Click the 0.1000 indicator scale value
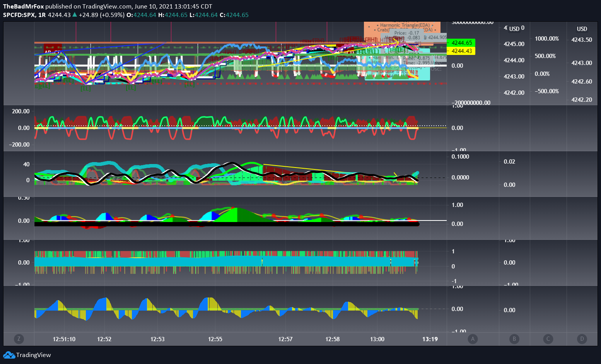Image resolution: width=601 pixels, height=364 pixels. click(x=460, y=157)
